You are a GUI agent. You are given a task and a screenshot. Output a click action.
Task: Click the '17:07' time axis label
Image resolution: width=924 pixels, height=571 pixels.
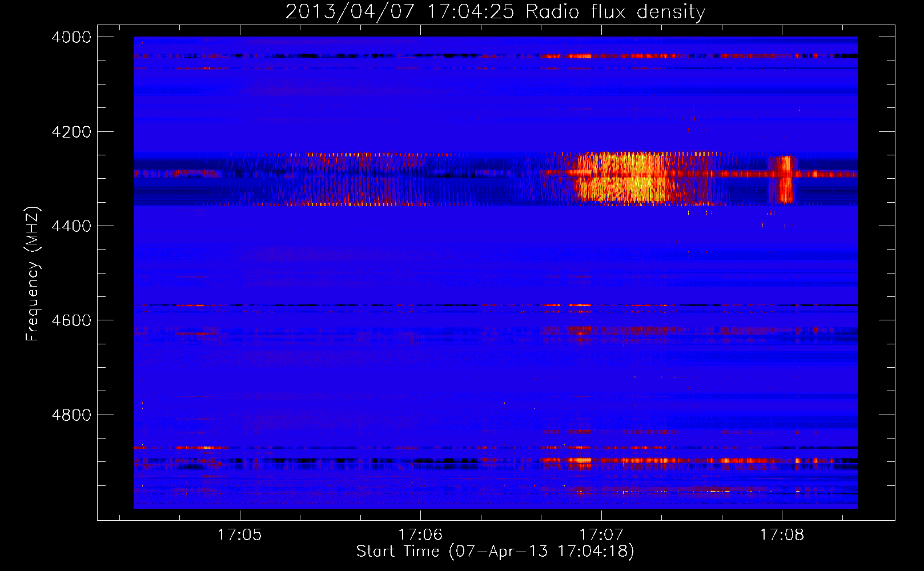(x=601, y=534)
